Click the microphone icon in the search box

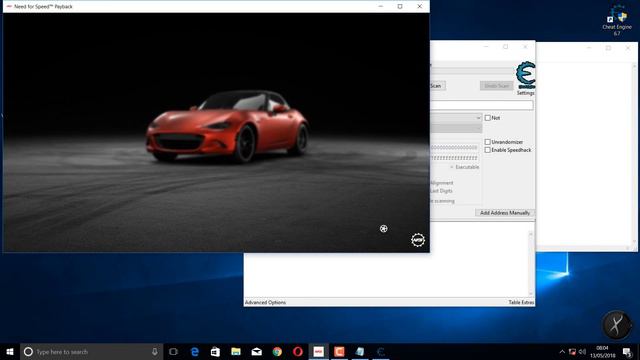(155, 351)
